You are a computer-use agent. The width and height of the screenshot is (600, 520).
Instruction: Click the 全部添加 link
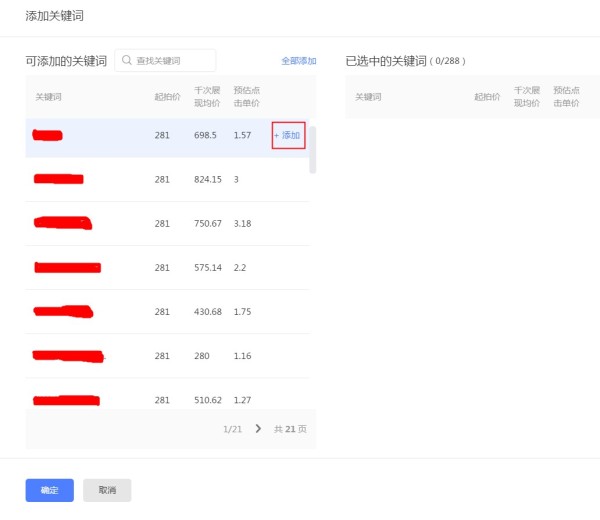(x=298, y=61)
